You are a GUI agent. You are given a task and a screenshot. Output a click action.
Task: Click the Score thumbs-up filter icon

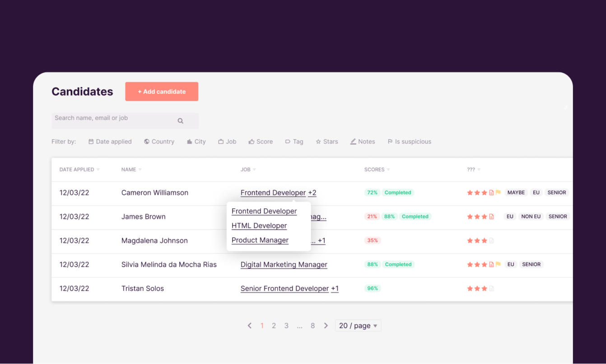(251, 141)
